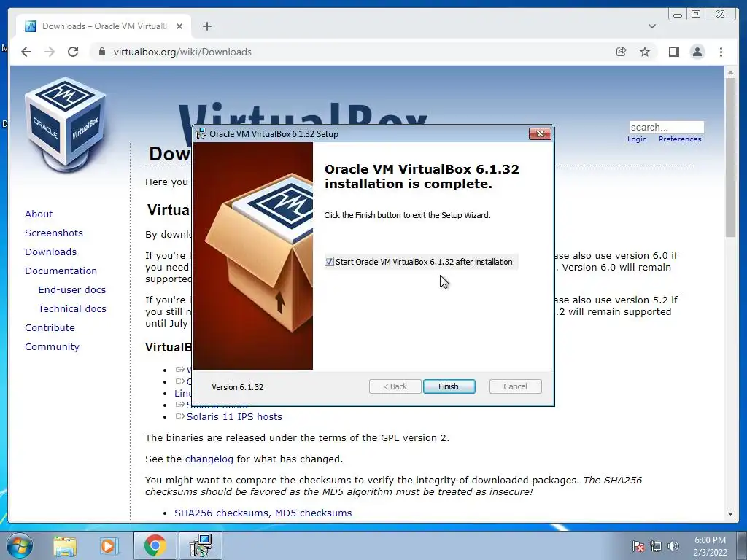Select the Downloads – Oracle VM VirtualBox tab
The height and width of the screenshot is (560, 747).
104,26
